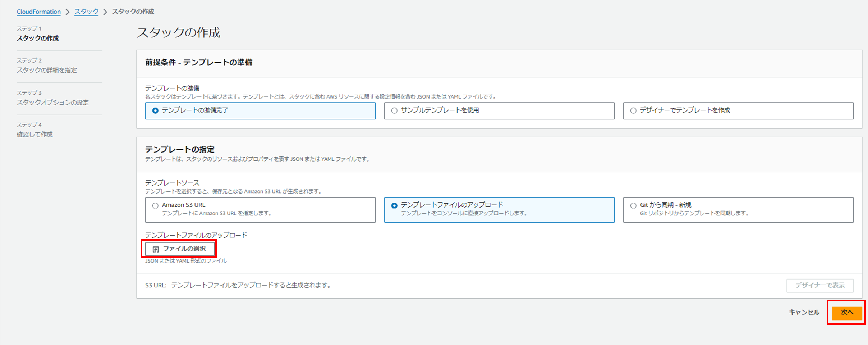Select ステップ 2 スタックの詳細を指定
Screen dimensions: 868x345
pyautogui.click(x=47, y=65)
